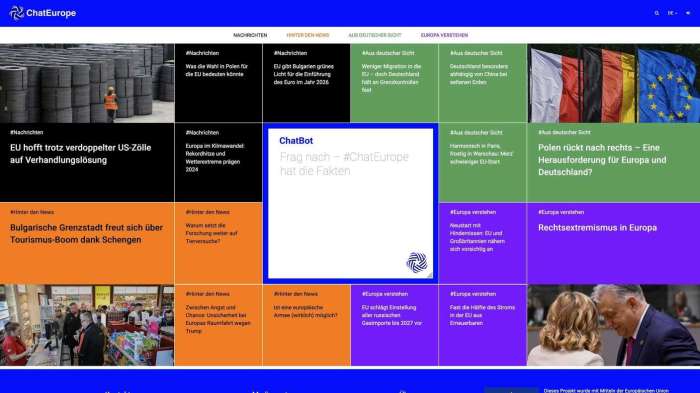This screenshot has height=393, width=700.
Task: Open Harmonisch in Paris article
Action: (481, 154)
